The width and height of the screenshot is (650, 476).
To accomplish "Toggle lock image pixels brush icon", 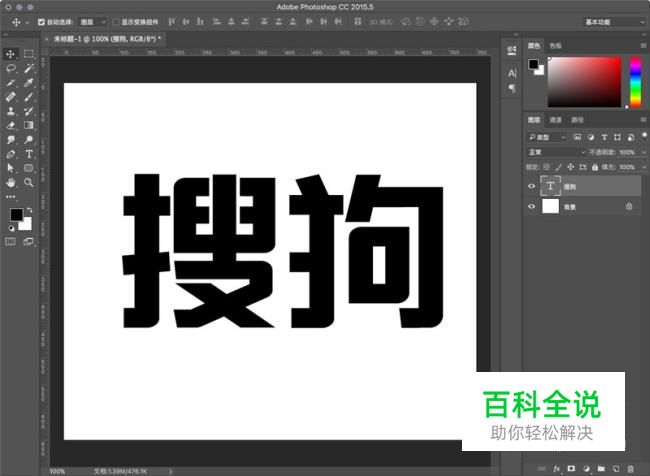I will [x=558, y=167].
